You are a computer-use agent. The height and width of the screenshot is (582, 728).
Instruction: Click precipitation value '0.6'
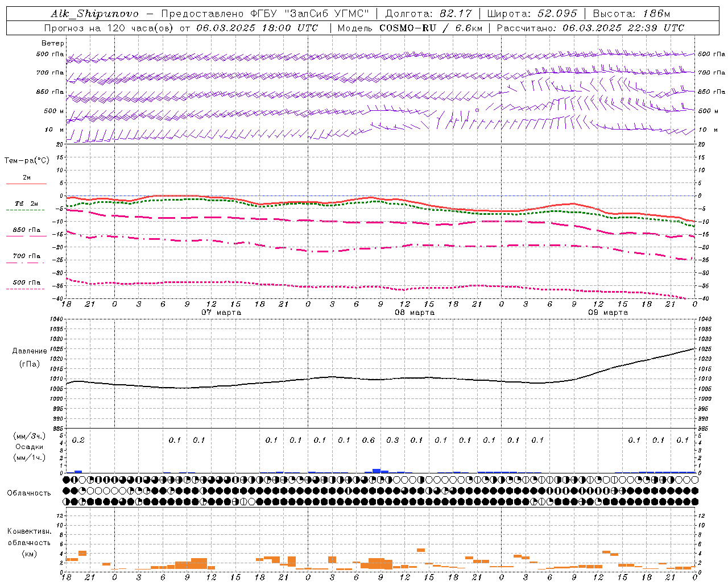click(369, 440)
